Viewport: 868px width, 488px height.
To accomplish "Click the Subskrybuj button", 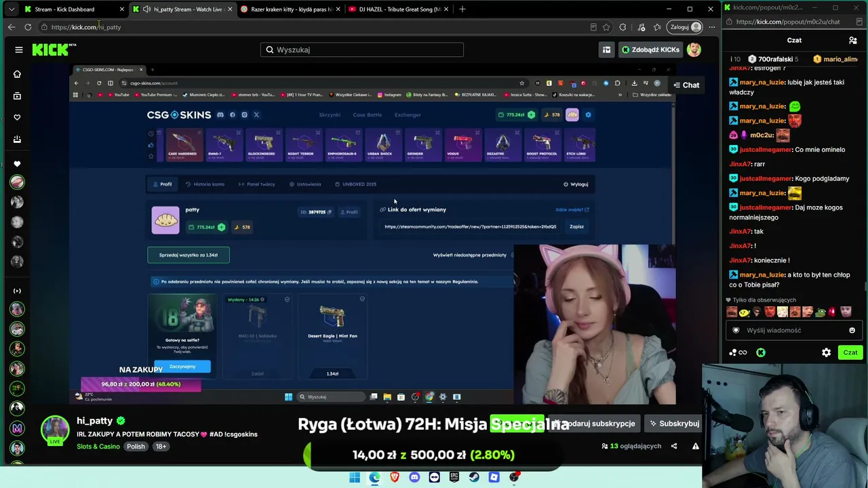I will 674,424.
